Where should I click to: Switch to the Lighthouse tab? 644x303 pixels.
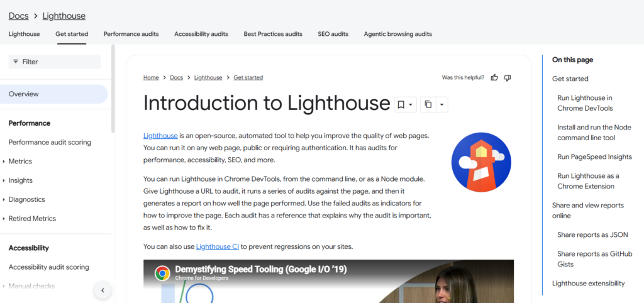coord(25,34)
